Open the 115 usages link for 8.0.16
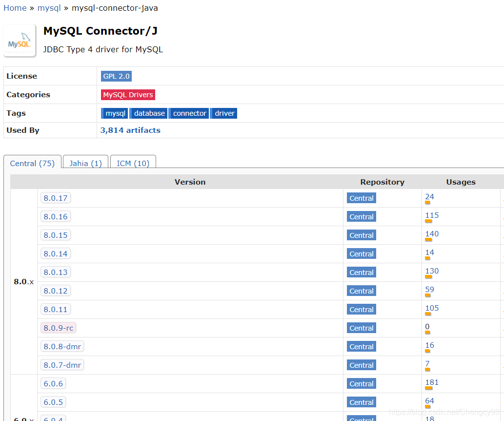Image resolution: width=504 pixels, height=421 pixels. coord(432,215)
